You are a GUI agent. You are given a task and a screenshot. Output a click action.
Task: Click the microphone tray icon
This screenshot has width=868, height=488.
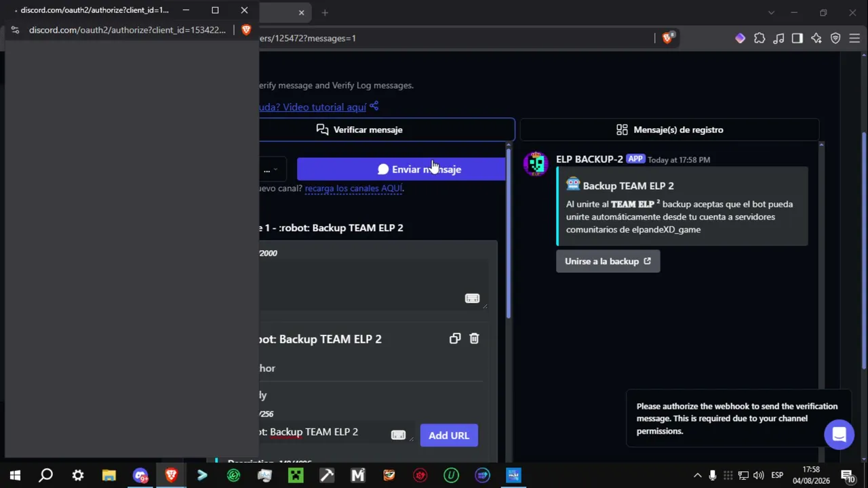tap(713, 475)
